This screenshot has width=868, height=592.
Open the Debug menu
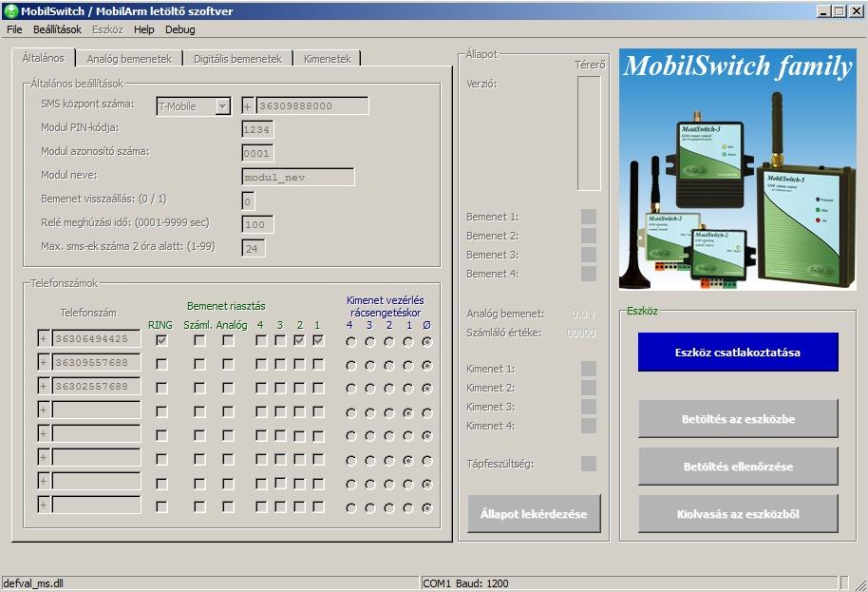[x=179, y=29]
